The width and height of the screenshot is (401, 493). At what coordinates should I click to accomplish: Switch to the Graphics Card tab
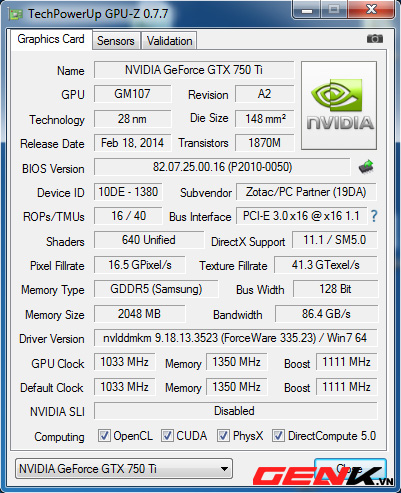tap(51, 39)
